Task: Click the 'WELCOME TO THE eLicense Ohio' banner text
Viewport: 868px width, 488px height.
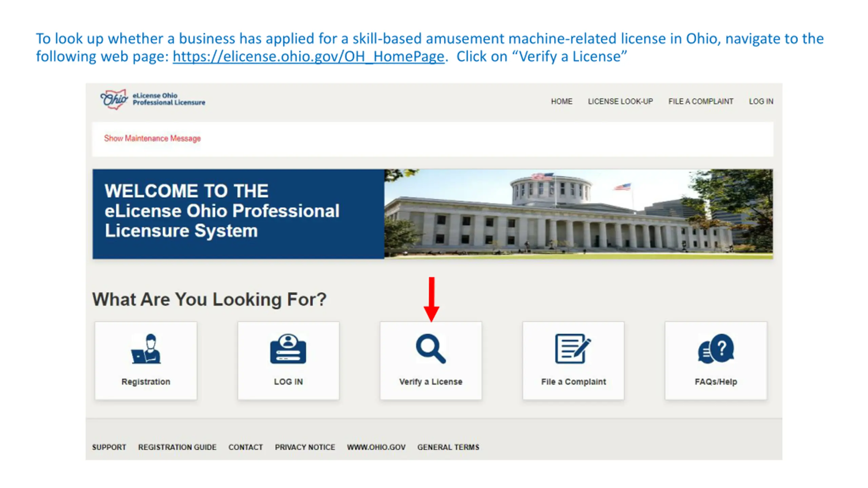Action: coord(222,211)
